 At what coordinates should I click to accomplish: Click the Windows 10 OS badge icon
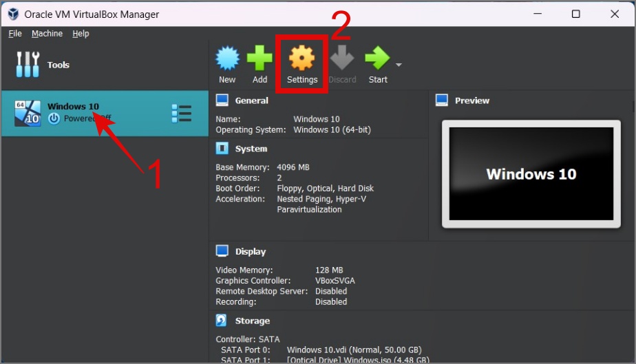pos(28,114)
